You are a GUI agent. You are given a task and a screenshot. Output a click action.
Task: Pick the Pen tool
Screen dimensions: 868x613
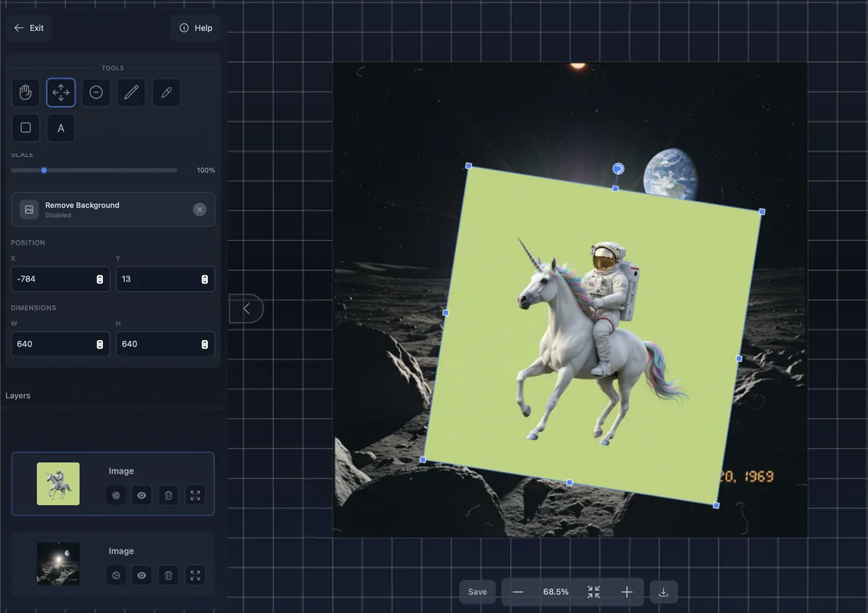click(166, 92)
